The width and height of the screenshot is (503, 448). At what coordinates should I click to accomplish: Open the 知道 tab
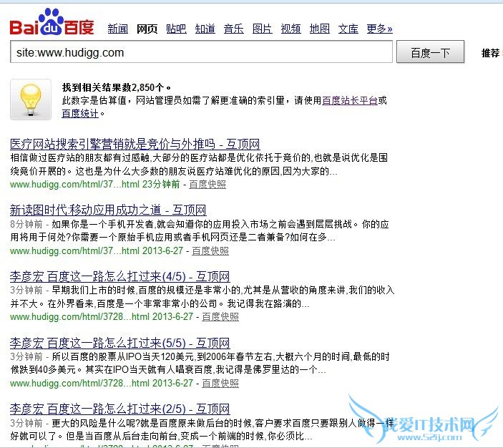tap(205, 29)
